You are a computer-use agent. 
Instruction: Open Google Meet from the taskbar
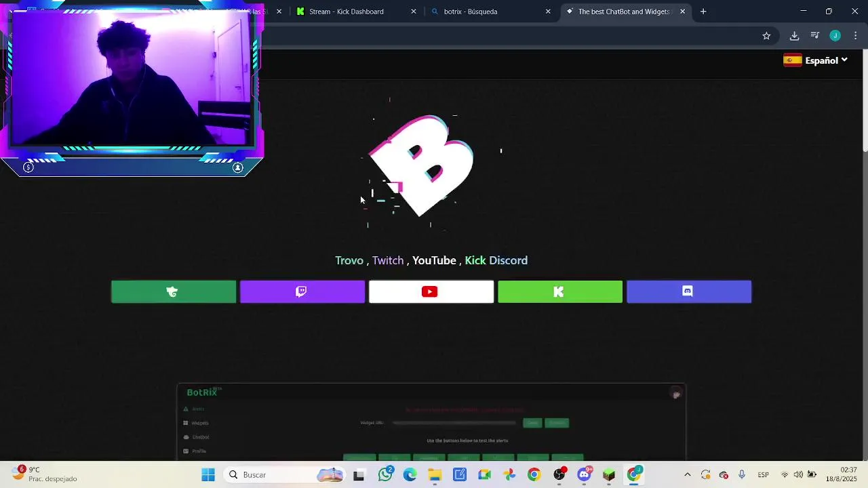click(484, 474)
